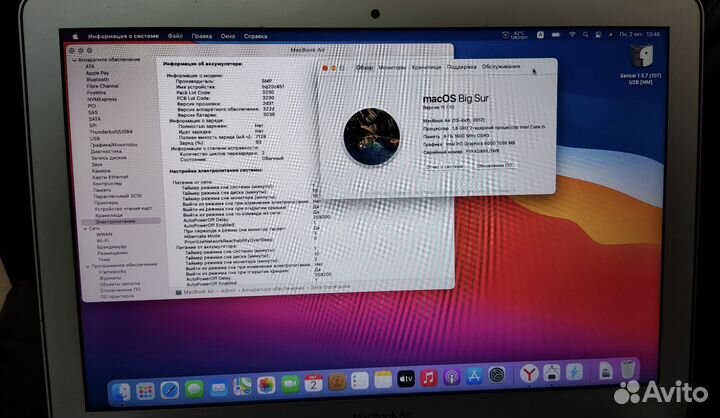Click the Обновление ПО button

coord(495,165)
